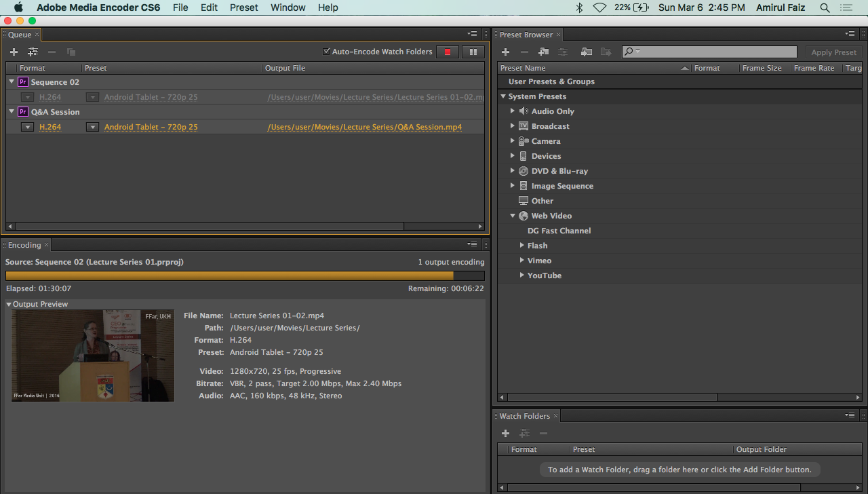868x494 pixels.
Task: Toggle Auto-Encode Watch Folders checkbox
Action: [326, 51]
